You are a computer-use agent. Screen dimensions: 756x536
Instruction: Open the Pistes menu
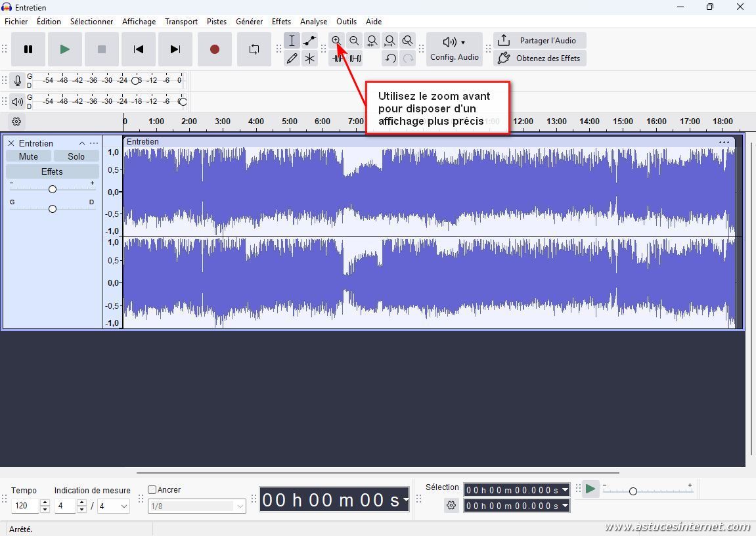(x=216, y=22)
